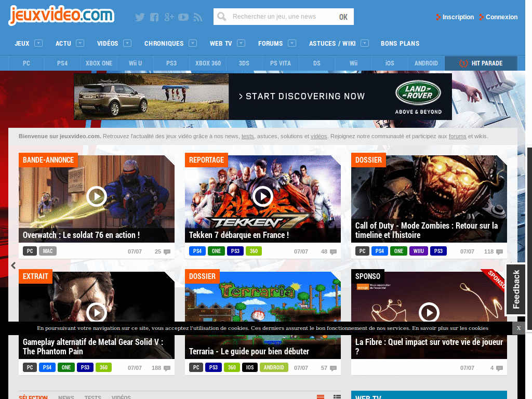Click PC platform tag on Overwatch card

[x=30, y=251]
